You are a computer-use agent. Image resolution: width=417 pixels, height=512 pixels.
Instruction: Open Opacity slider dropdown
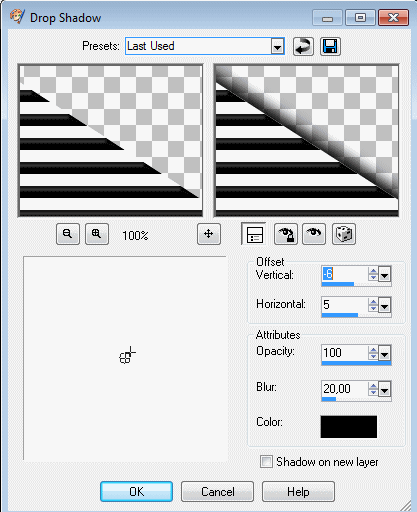(385, 353)
